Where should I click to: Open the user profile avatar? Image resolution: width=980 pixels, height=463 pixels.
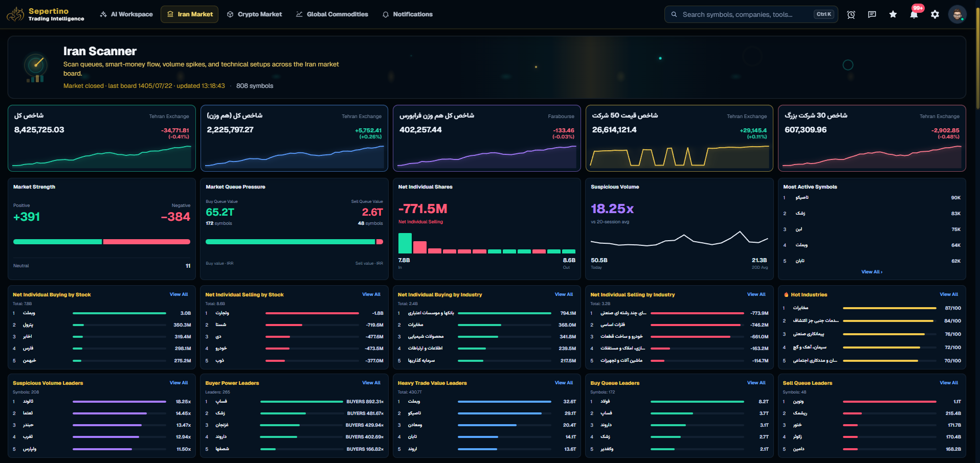pyautogui.click(x=957, y=14)
